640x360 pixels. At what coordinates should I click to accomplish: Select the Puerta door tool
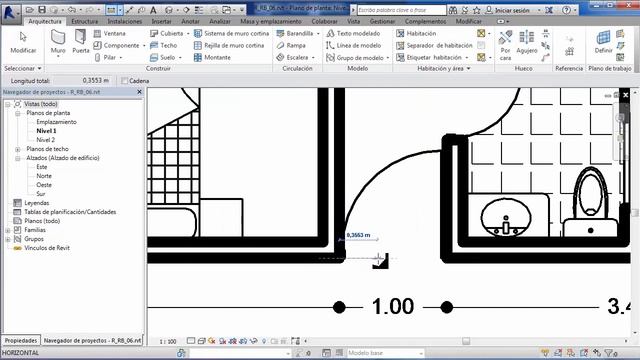pyautogui.click(x=80, y=42)
